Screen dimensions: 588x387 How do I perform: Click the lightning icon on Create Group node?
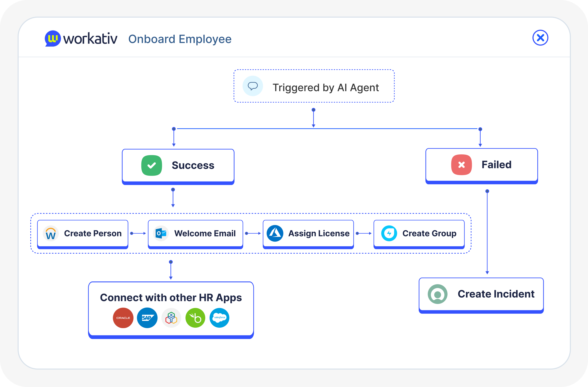[x=389, y=233]
